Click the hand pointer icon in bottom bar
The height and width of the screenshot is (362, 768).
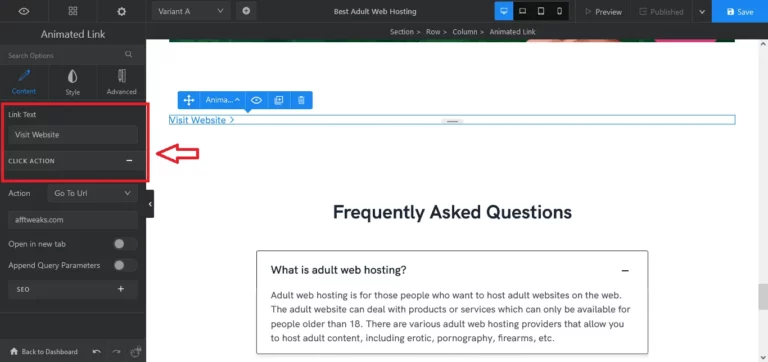pyautogui.click(x=136, y=351)
